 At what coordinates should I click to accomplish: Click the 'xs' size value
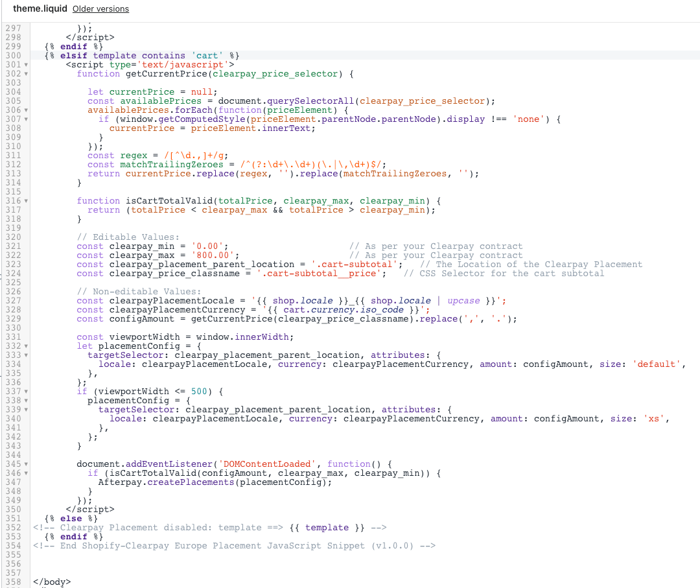[654, 418]
